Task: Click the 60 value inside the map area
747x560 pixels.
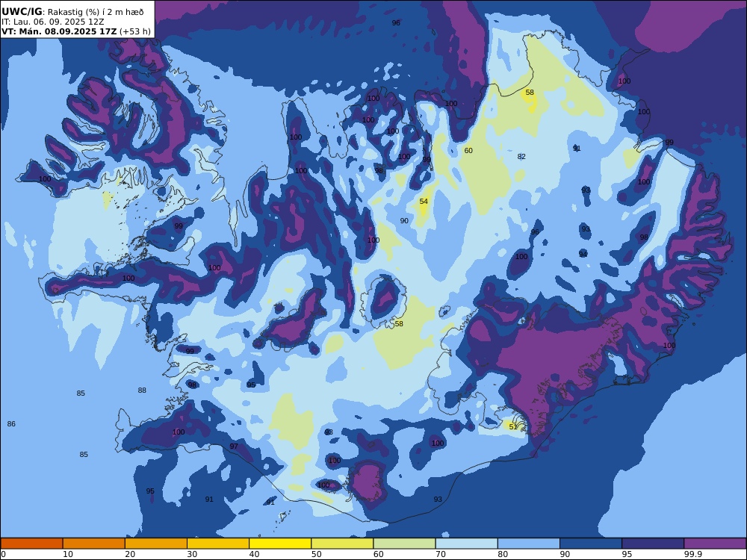Action: click(468, 151)
